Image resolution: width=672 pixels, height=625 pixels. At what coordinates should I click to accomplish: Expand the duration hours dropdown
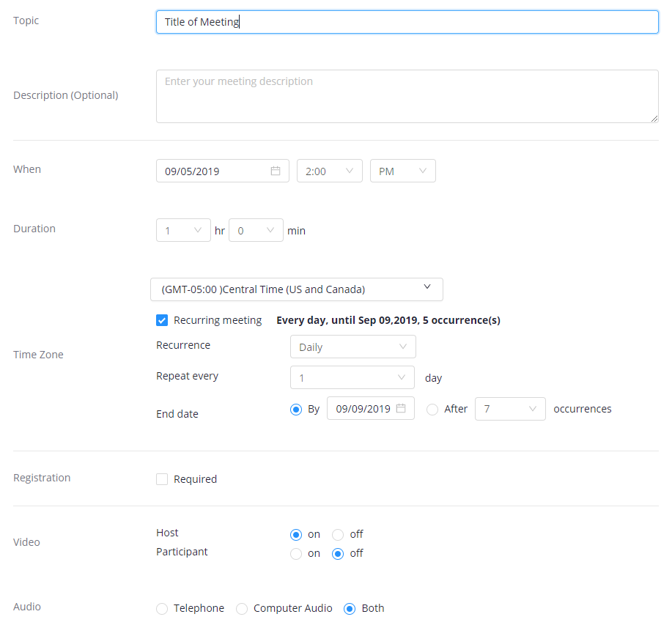(182, 230)
